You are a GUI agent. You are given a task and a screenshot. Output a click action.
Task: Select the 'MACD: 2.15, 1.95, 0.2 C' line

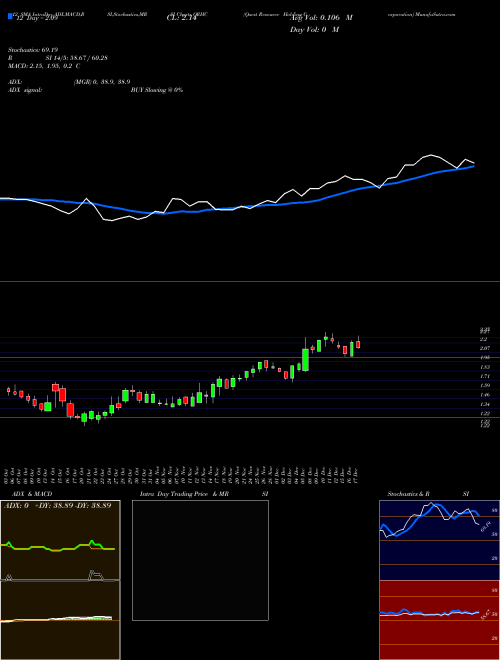pos(44,66)
